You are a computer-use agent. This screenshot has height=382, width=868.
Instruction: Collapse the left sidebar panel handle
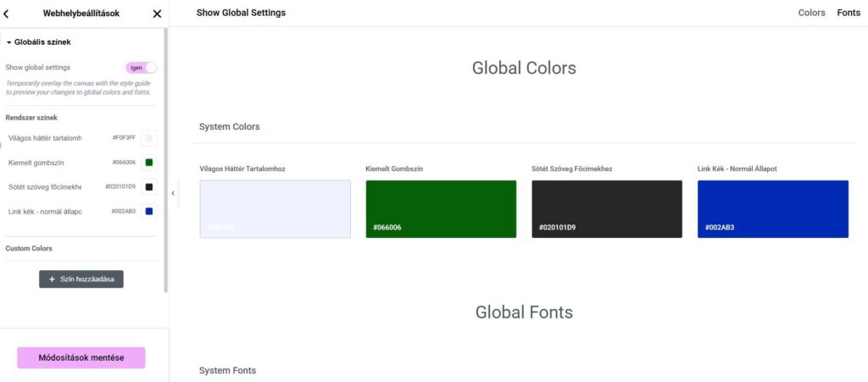coord(173,193)
